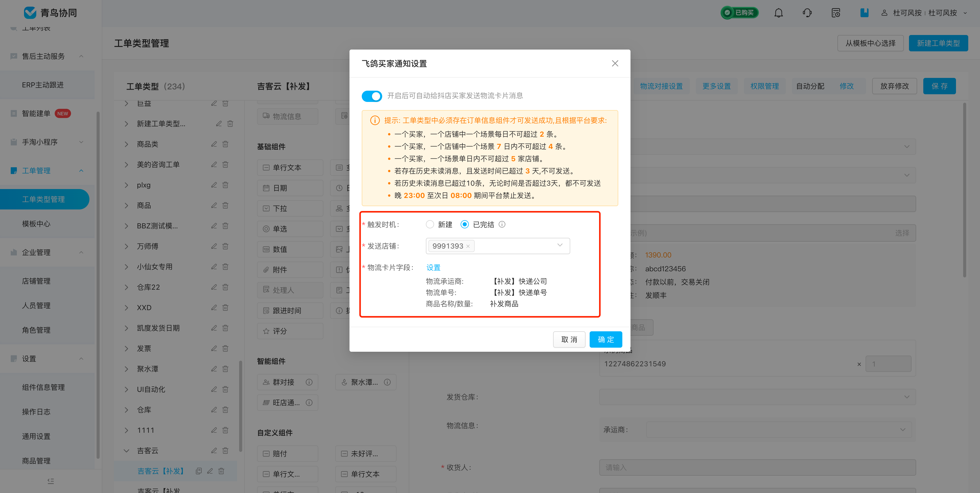Image resolution: width=980 pixels, height=493 pixels.
Task: Edit the selected 吉客云【补发】 sub-type
Action: click(210, 471)
